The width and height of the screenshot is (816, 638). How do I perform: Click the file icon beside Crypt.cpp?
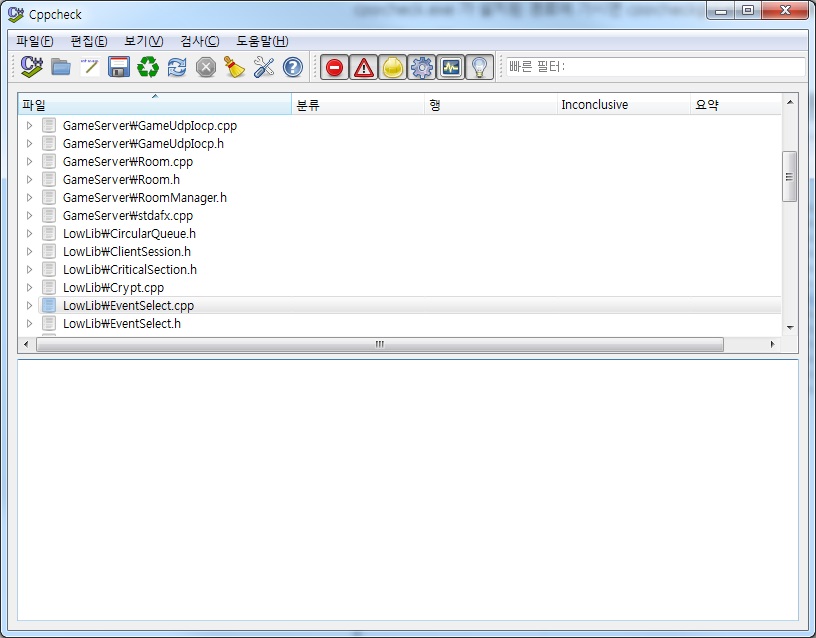[49, 287]
